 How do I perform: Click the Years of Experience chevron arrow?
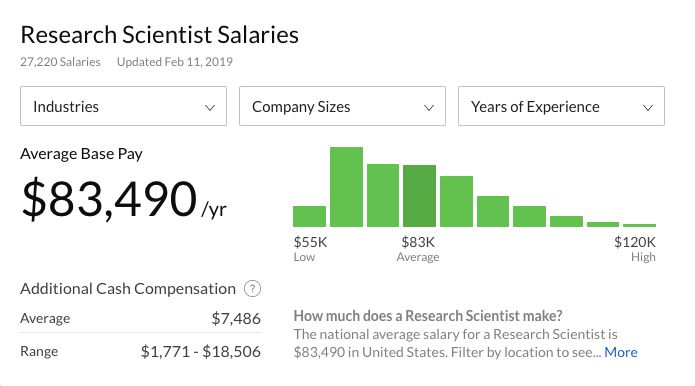(x=648, y=107)
